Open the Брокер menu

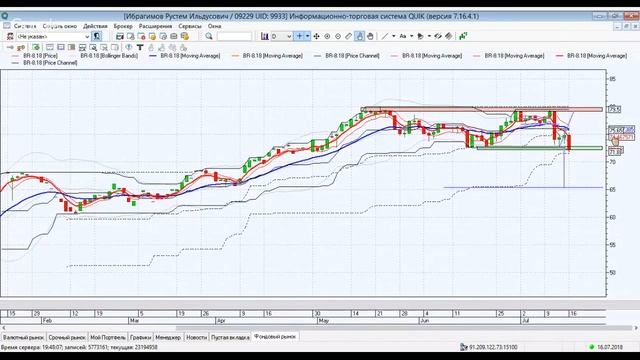point(123,26)
